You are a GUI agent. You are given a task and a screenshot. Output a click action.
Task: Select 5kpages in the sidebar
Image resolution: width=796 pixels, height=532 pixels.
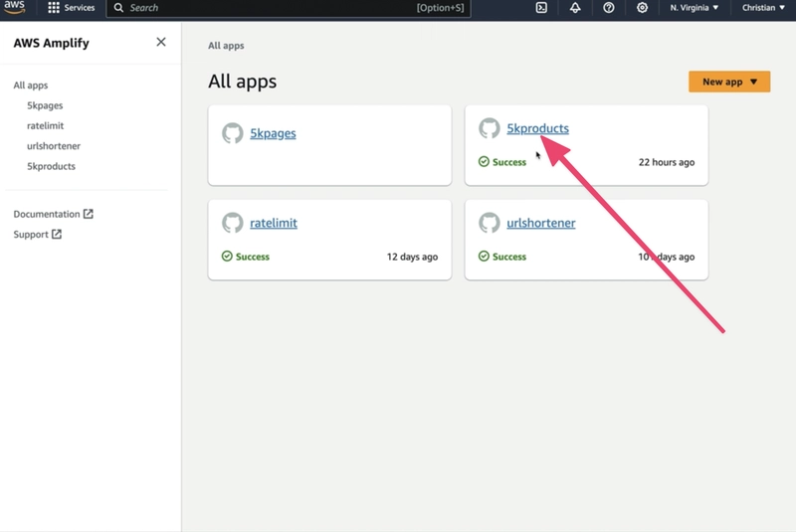[45, 105]
